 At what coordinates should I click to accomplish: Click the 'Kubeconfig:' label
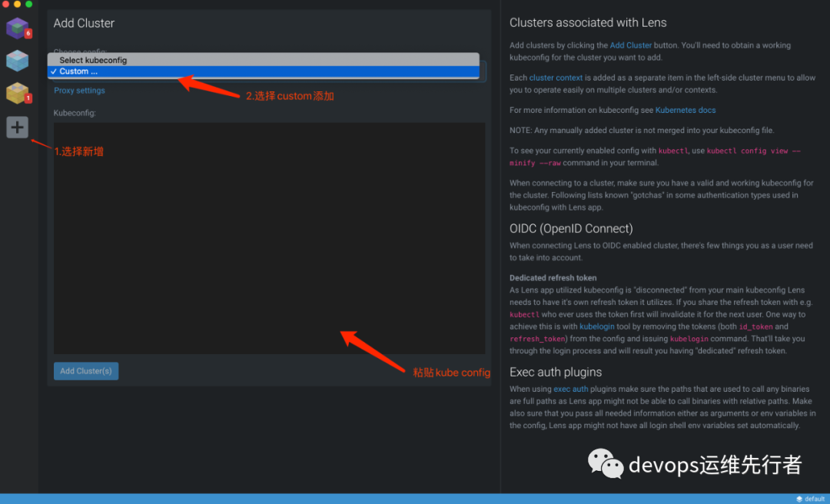[x=75, y=113]
